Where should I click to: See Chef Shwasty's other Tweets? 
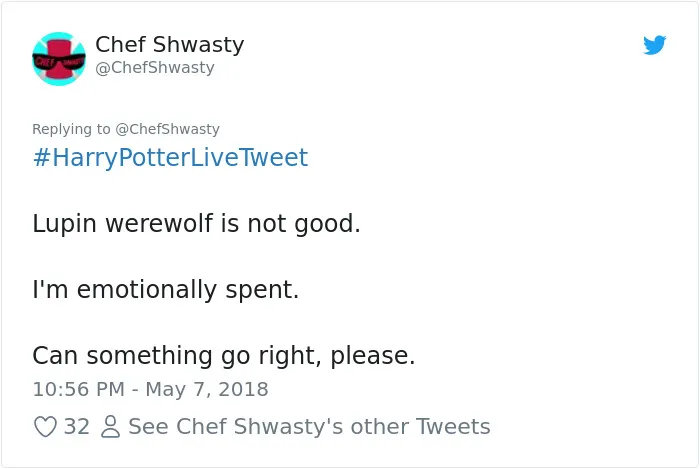(x=309, y=426)
